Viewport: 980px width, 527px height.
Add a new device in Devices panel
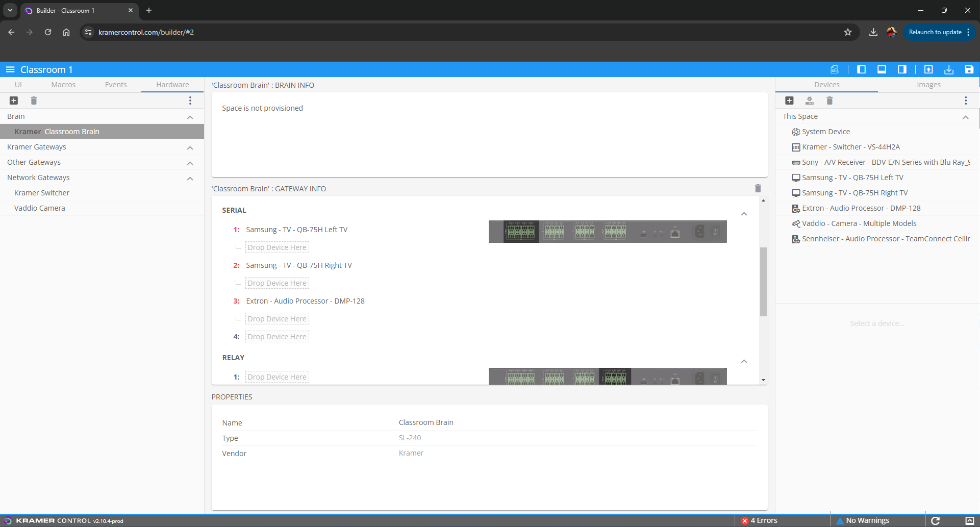click(x=789, y=101)
